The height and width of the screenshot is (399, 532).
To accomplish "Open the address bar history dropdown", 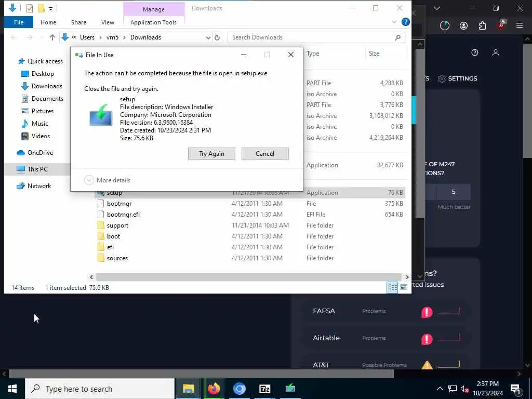I will (208, 37).
